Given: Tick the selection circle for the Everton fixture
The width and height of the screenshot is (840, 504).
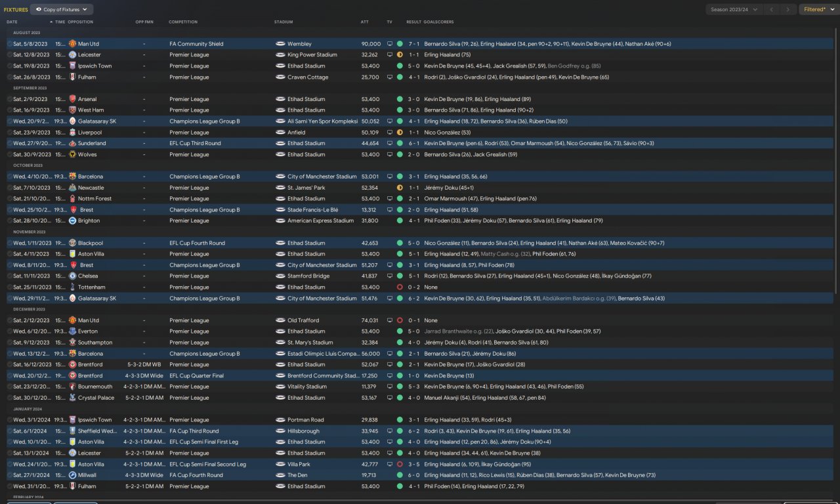Looking at the screenshot, I should point(9,331).
